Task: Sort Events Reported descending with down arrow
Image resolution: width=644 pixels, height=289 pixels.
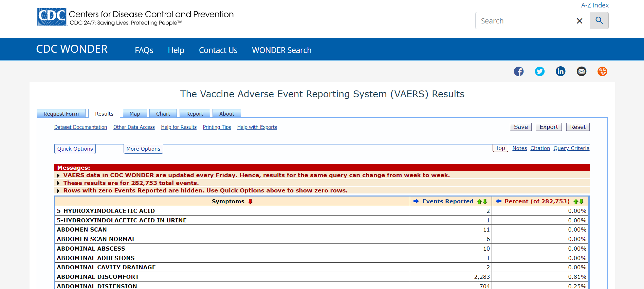Action: pyautogui.click(x=485, y=202)
